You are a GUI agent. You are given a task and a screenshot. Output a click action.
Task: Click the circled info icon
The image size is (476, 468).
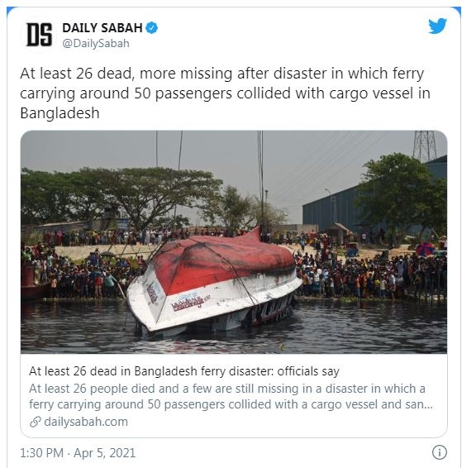440,452
